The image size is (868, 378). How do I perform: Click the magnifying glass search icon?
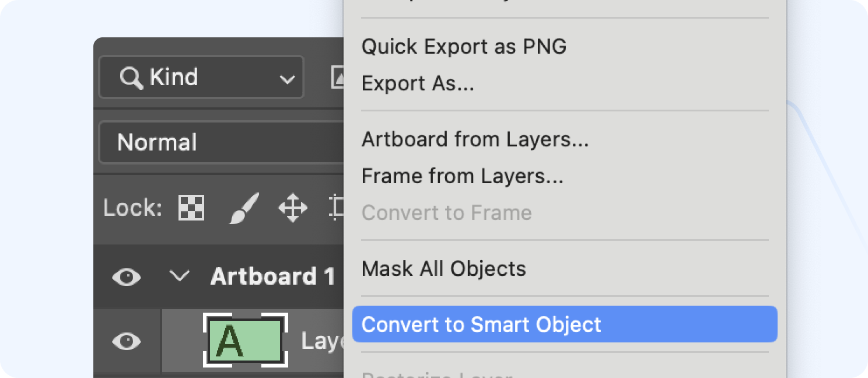(x=132, y=76)
